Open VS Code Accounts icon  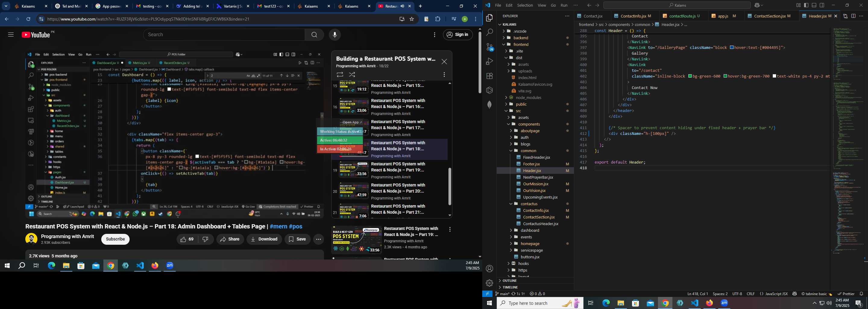(x=489, y=269)
